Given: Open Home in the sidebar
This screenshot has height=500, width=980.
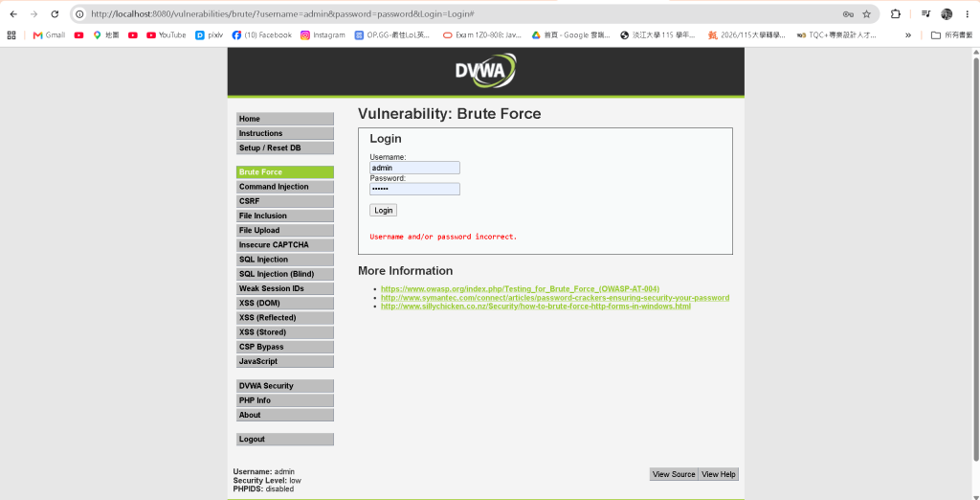Looking at the screenshot, I should click(285, 119).
